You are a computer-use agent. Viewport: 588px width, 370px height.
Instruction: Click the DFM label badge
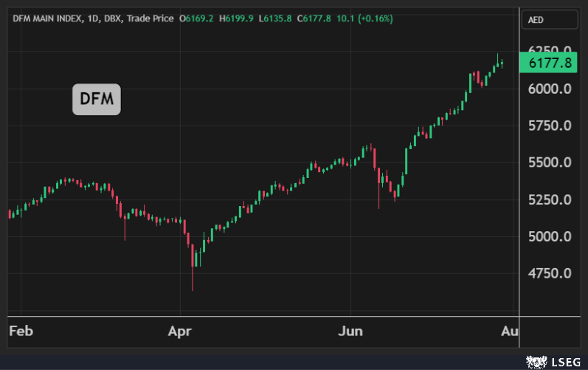(96, 100)
